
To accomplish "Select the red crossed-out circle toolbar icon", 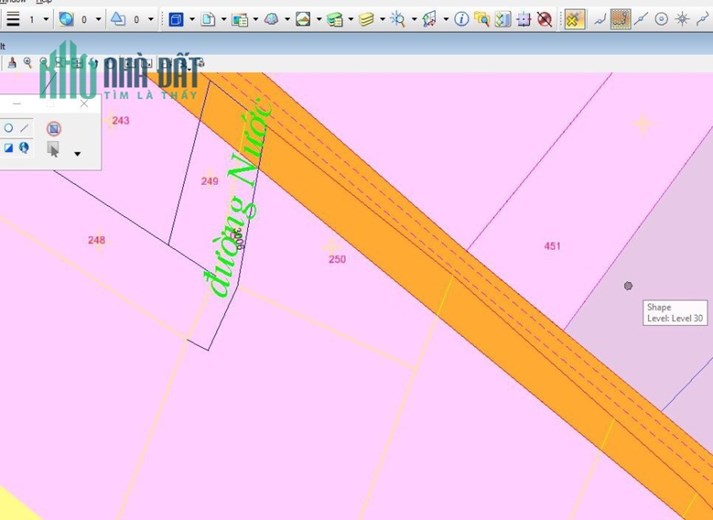I will tap(544, 19).
